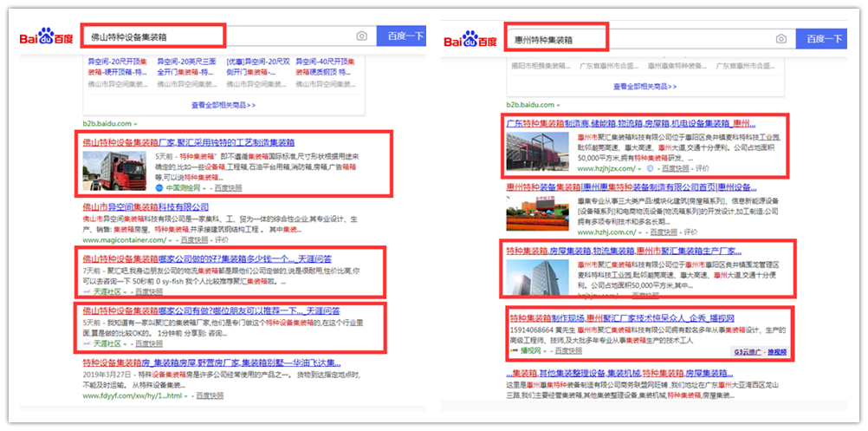This screenshot has height=431, width=868.
Task: Open the 特种集装箱制作现场,惠州聚汇厂家技术惊呆众人 result
Action: tap(622, 318)
